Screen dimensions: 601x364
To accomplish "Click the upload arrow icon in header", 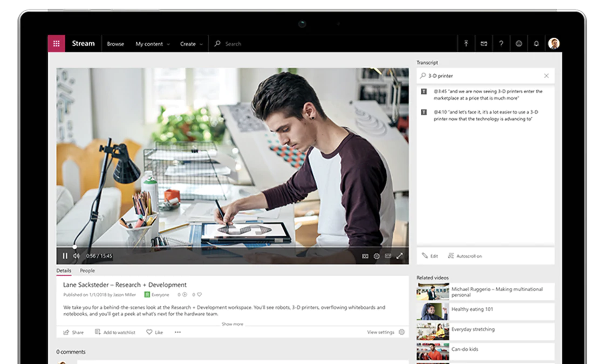I will click(x=466, y=44).
